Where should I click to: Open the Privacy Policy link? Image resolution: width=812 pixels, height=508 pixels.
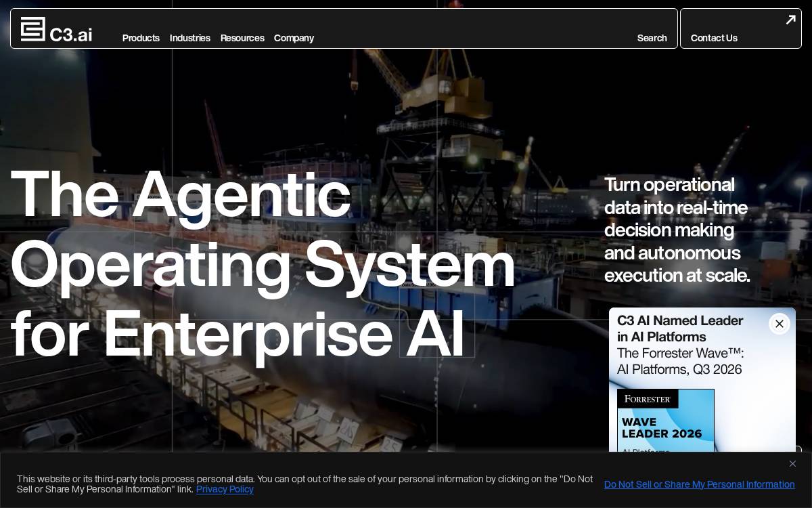225,489
